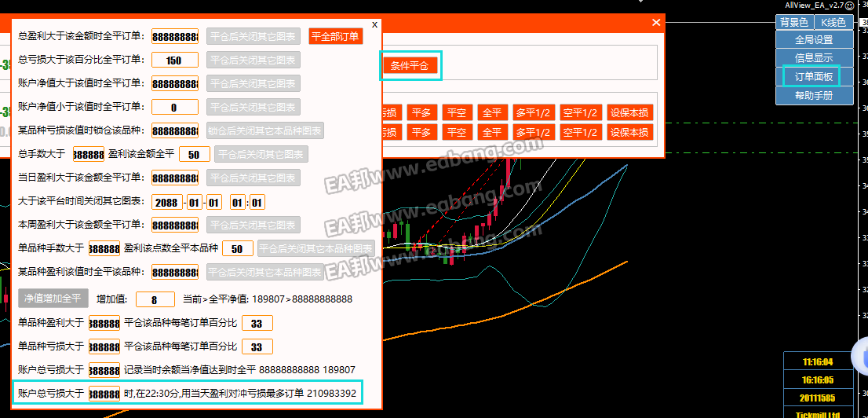Click the 增加值 field showing 8
This screenshot has height=418, width=868.
(x=155, y=299)
